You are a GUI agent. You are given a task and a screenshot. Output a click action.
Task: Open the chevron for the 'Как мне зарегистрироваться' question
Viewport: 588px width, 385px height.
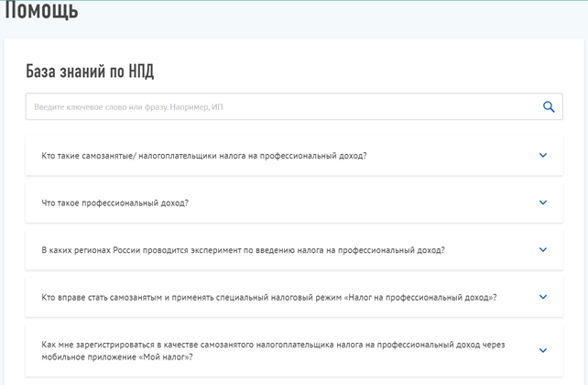[x=543, y=350]
